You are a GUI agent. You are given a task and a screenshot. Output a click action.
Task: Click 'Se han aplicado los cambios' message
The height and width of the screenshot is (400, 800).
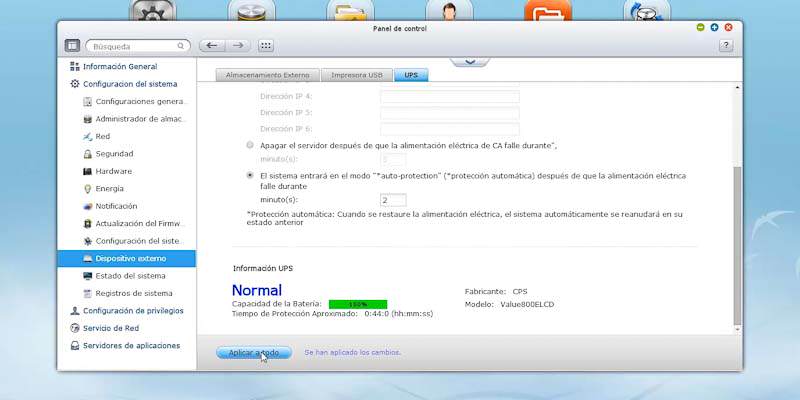tap(353, 353)
